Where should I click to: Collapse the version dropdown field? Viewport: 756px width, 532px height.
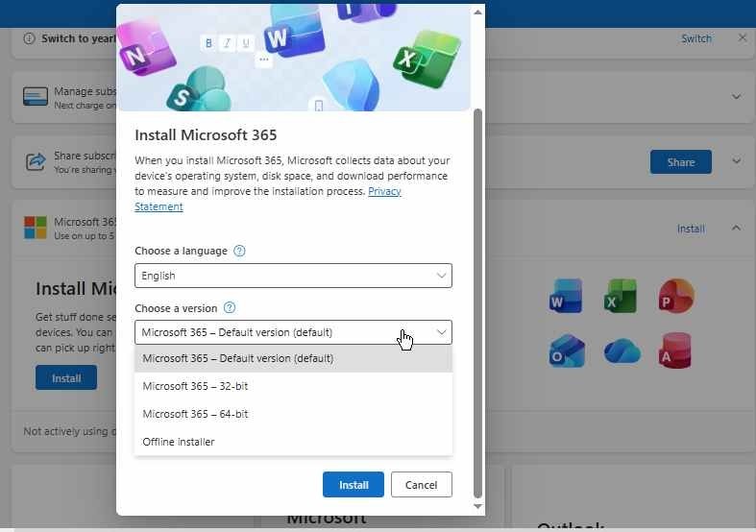(x=293, y=332)
